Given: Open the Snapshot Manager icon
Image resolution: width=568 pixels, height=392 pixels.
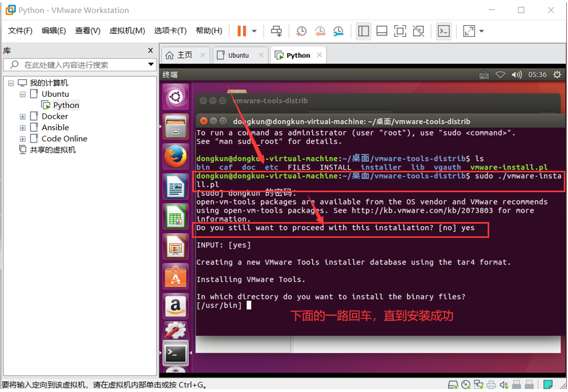Looking at the screenshot, I should pyautogui.click(x=338, y=31).
